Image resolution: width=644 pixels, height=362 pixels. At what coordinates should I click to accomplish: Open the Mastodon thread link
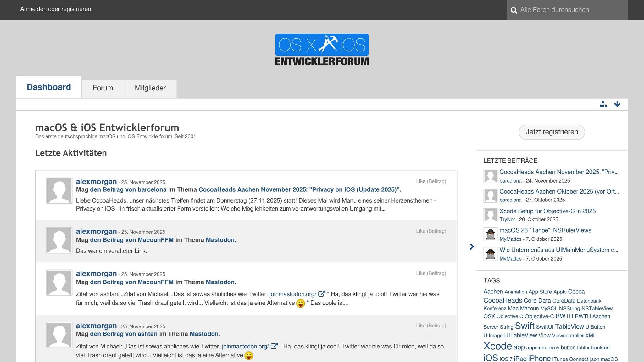220,239
